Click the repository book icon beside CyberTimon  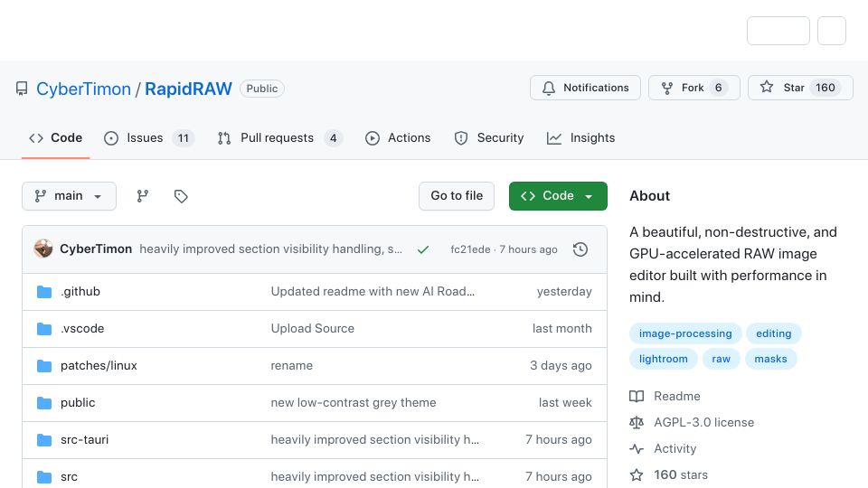point(22,89)
